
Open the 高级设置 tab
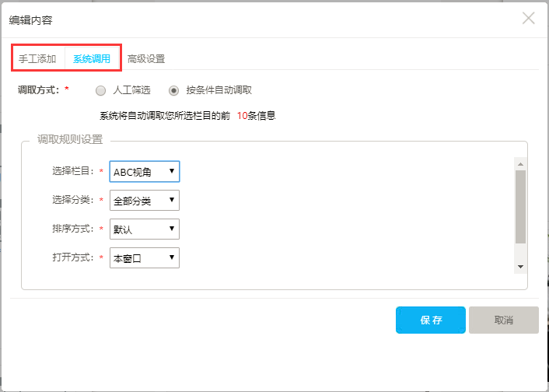point(146,59)
